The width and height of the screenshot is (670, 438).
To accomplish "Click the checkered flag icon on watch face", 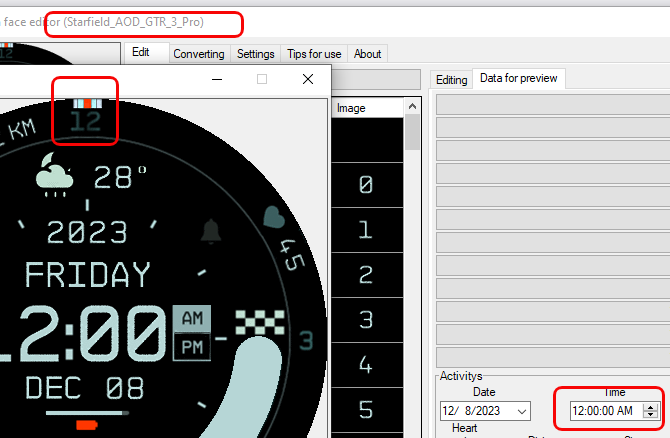I will (x=260, y=322).
